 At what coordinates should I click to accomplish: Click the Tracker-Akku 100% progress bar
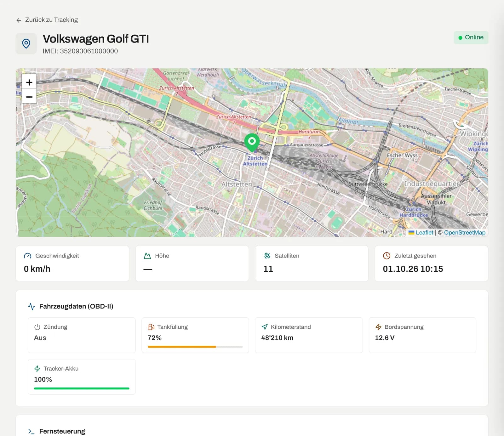pyautogui.click(x=82, y=388)
